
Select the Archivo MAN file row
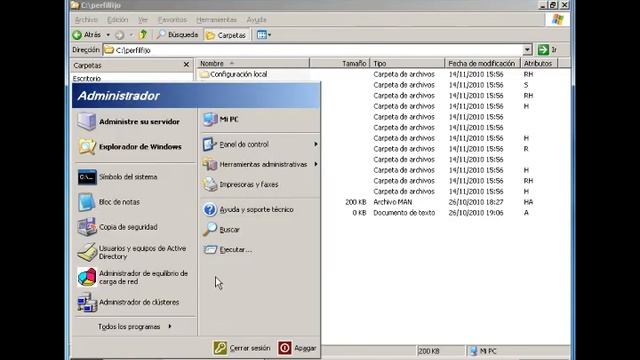tap(439, 202)
